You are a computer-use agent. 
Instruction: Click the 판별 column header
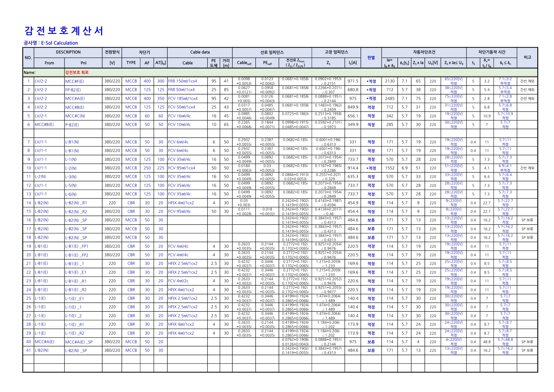371,58
